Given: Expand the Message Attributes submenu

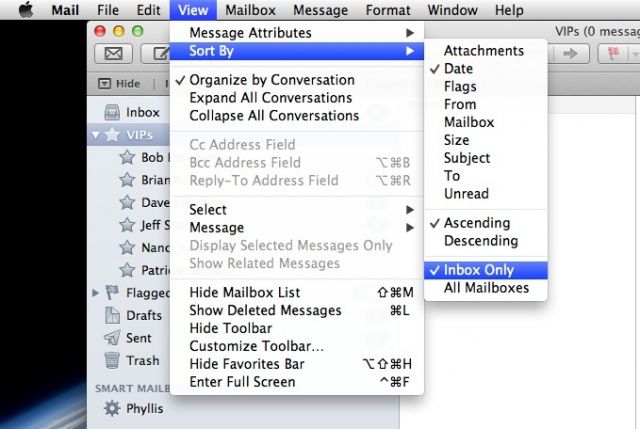Looking at the screenshot, I should point(250,33).
